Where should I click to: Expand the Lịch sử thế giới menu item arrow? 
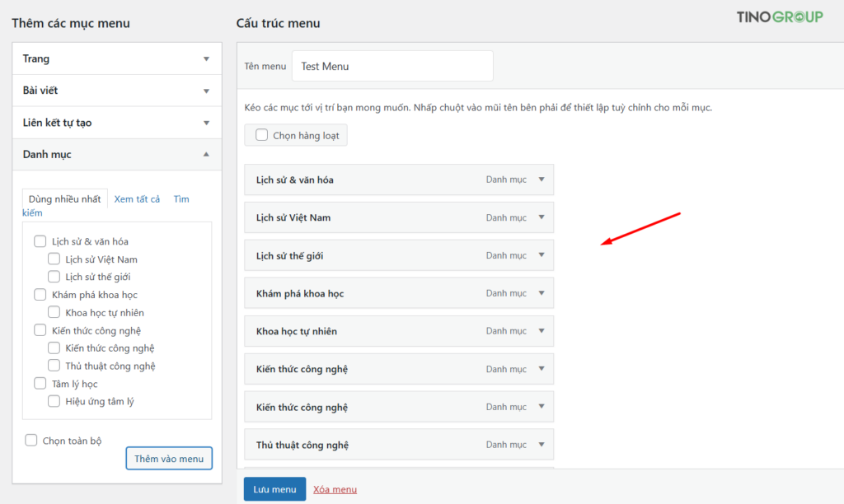[542, 255]
